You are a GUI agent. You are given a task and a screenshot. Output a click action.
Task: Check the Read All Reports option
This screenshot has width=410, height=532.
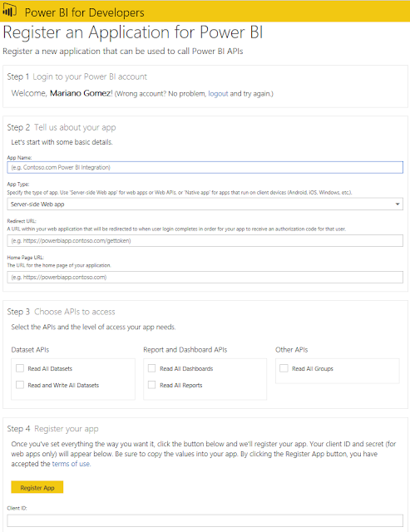(151, 385)
